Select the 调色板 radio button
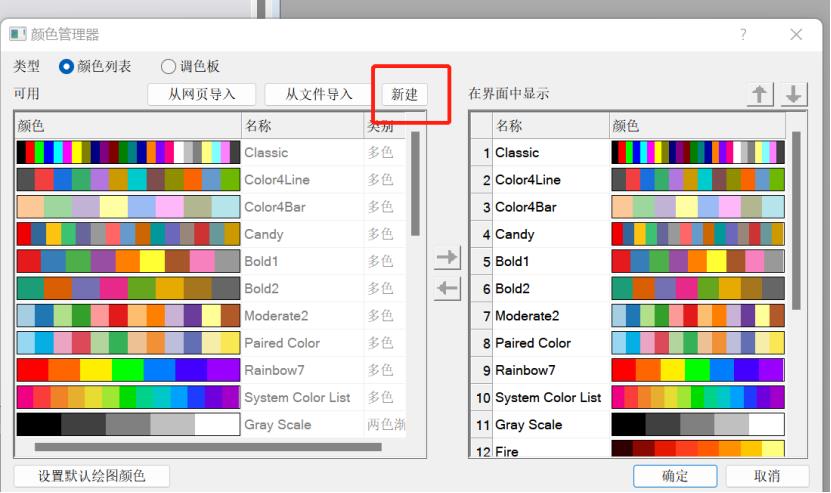This screenshot has height=493, width=831. click(168, 66)
